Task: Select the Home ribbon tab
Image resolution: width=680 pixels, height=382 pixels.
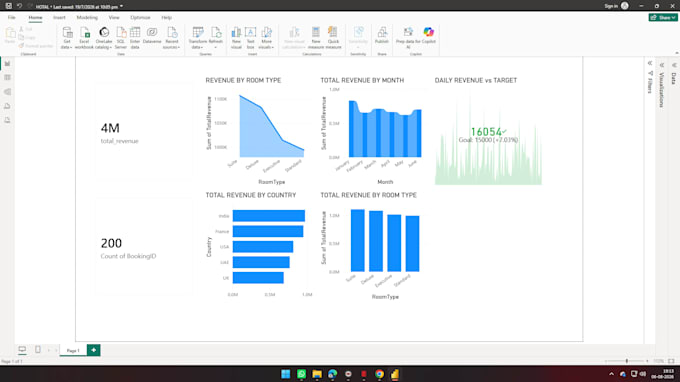Action: click(35, 18)
